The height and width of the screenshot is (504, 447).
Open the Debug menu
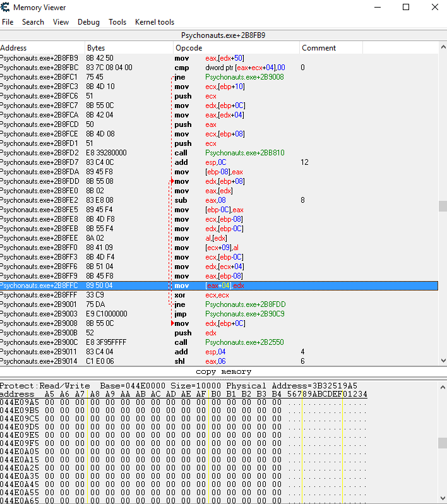tap(88, 21)
